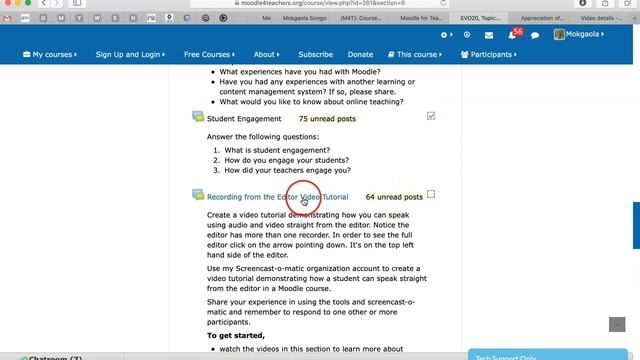
Task: Click Safari's back navigation arrow
Action: (x=44, y=3)
